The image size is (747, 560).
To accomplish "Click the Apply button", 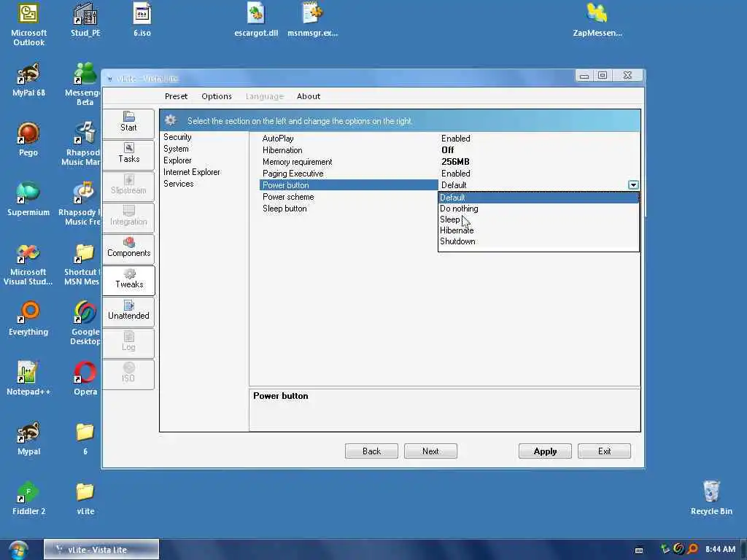I will (545, 451).
